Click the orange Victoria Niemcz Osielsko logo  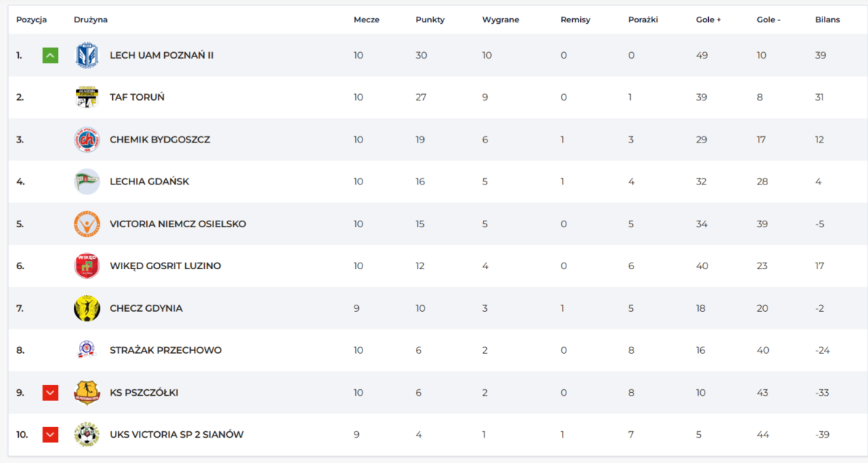tap(87, 224)
